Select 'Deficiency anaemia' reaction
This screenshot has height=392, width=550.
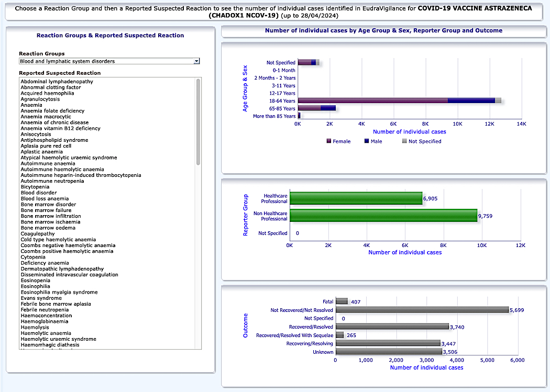tap(45, 263)
